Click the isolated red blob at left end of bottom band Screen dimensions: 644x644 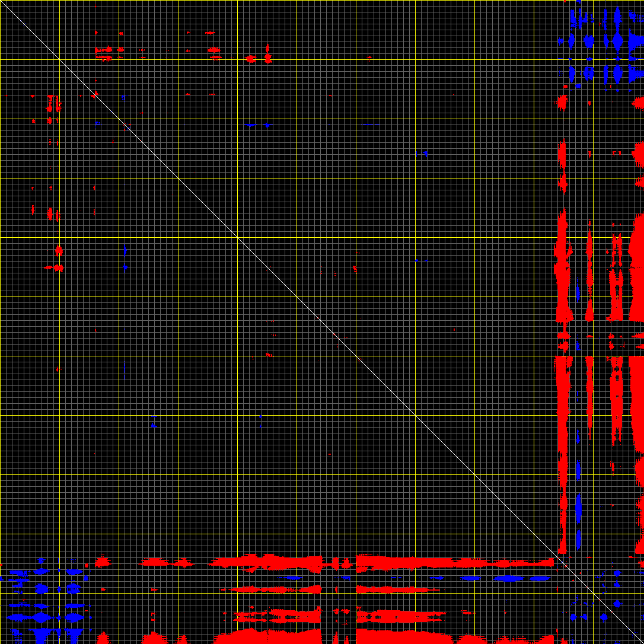coord(103,561)
